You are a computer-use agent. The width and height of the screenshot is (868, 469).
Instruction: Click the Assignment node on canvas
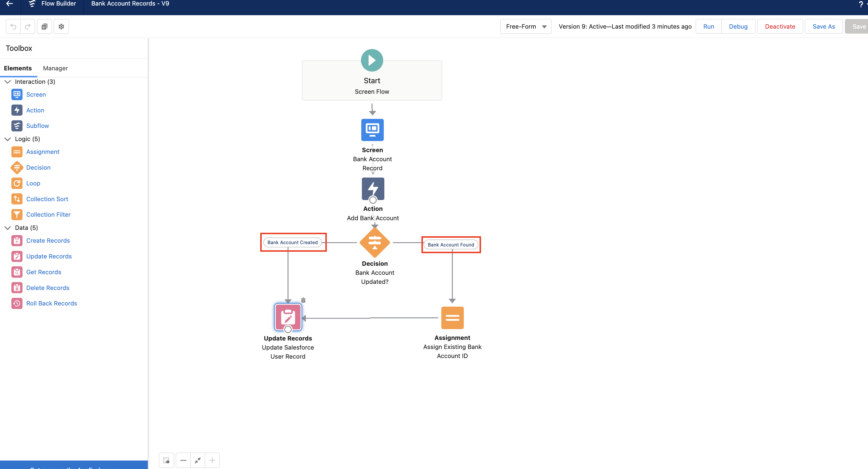452,317
